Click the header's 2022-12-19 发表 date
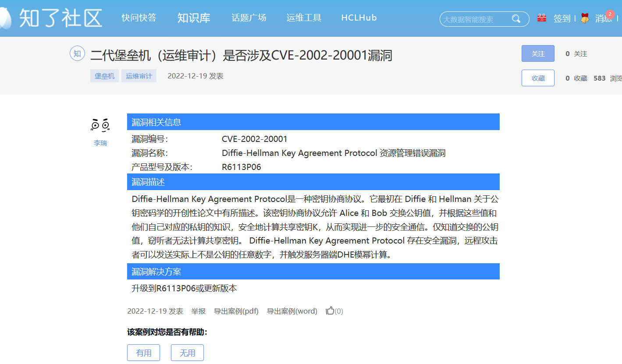This screenshot has width=622, height=364. 195,76
